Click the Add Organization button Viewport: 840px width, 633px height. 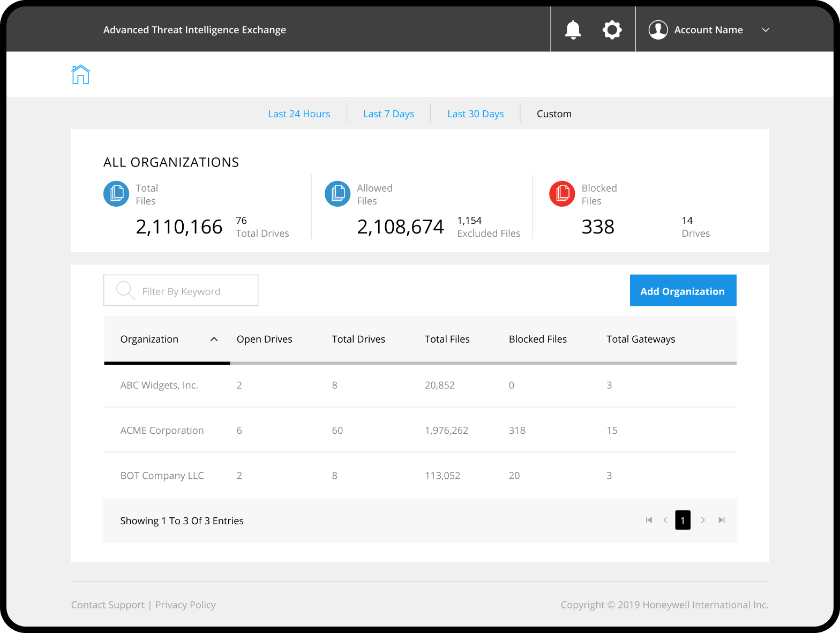683,290
